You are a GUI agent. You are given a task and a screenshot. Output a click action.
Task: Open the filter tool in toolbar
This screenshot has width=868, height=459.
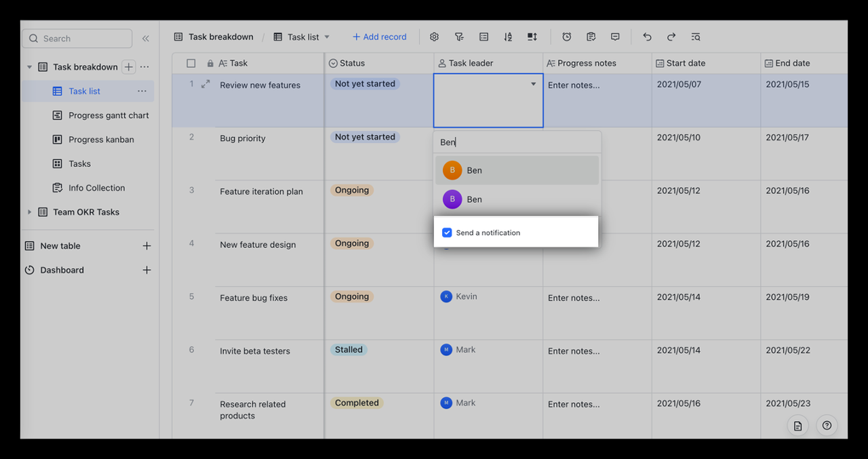pyautogui.click(x=459, y=37)
